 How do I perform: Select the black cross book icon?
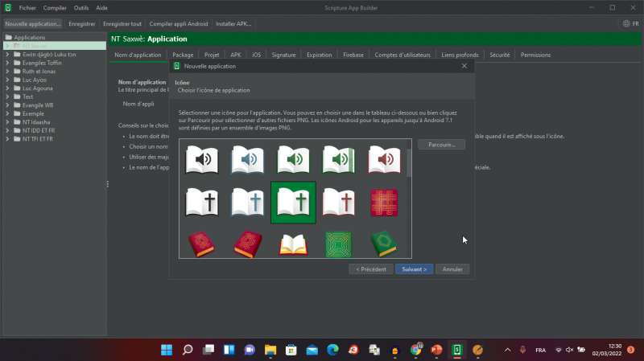[202, 202]
